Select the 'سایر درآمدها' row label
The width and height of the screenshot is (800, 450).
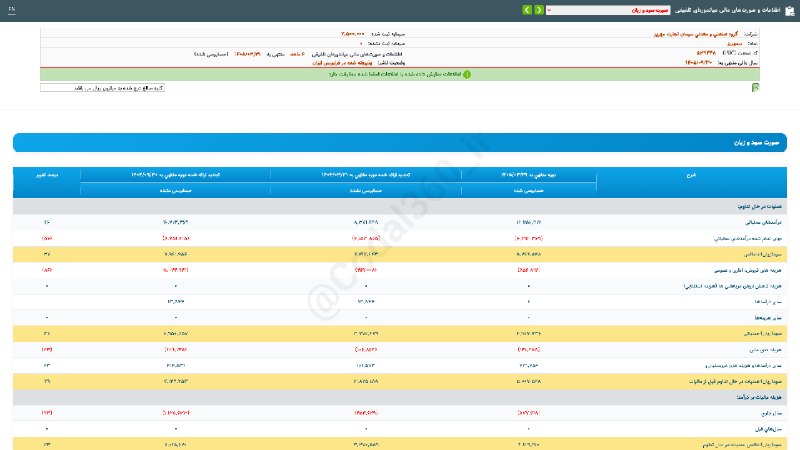(x=768, y=302)
